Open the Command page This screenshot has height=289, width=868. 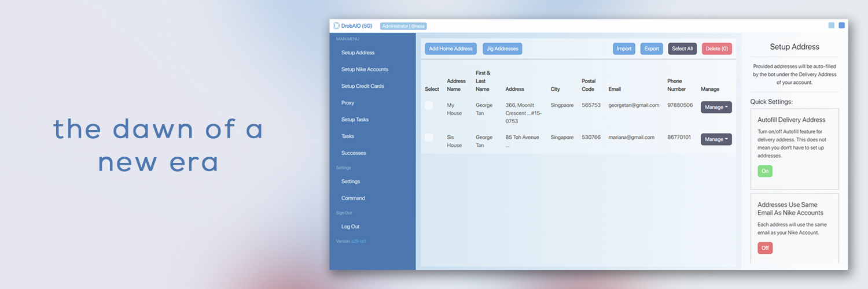[353, 198]
